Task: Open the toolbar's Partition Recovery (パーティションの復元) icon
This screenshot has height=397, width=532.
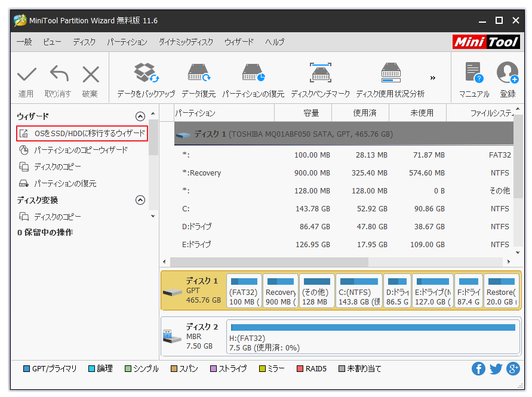Action: [253, 73]
